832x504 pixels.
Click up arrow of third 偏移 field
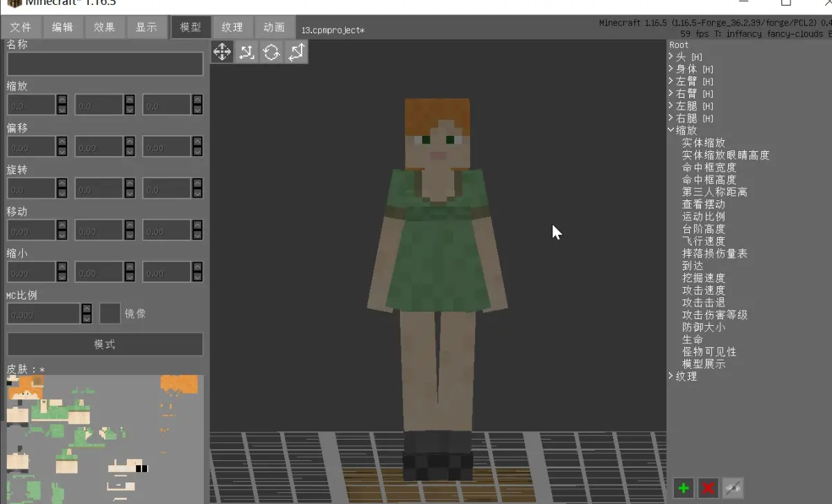point(198,141)
